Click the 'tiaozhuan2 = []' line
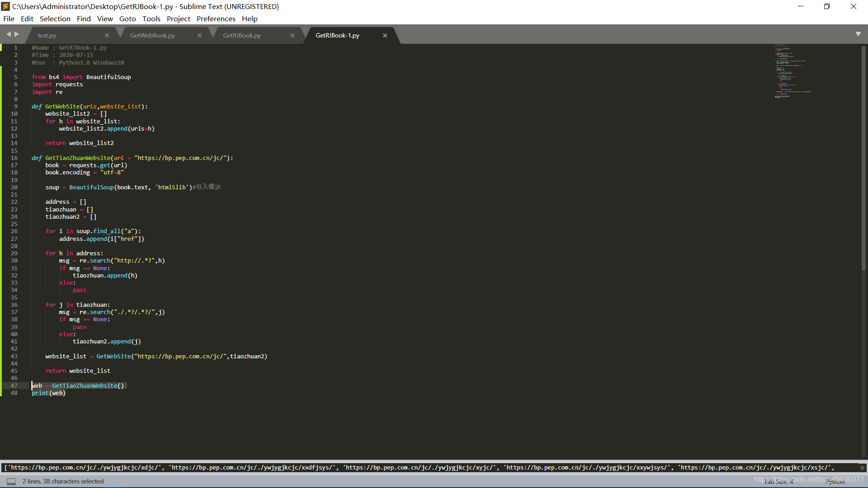Image resolution: width=868 pixels, height=488 pixels. point(71,216)
